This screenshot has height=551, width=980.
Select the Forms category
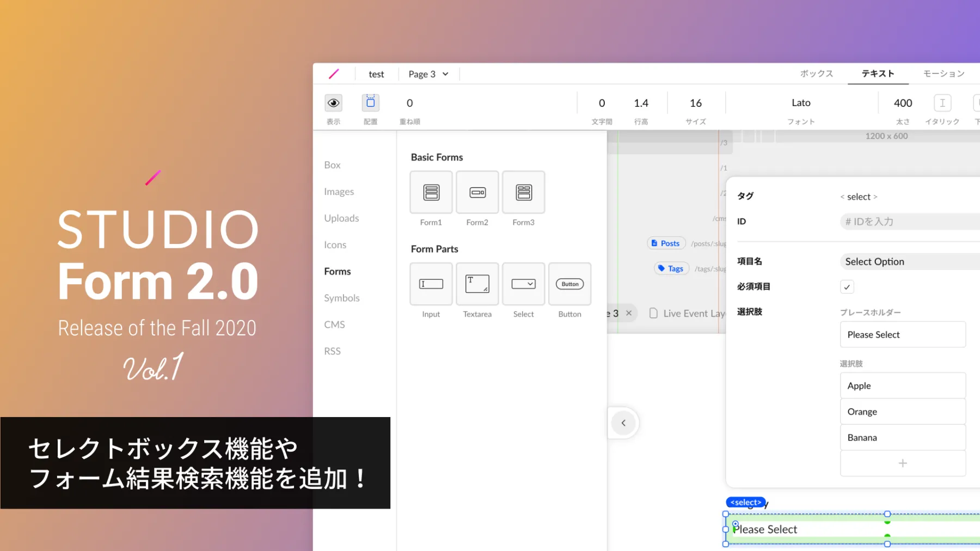coord(338,271)
